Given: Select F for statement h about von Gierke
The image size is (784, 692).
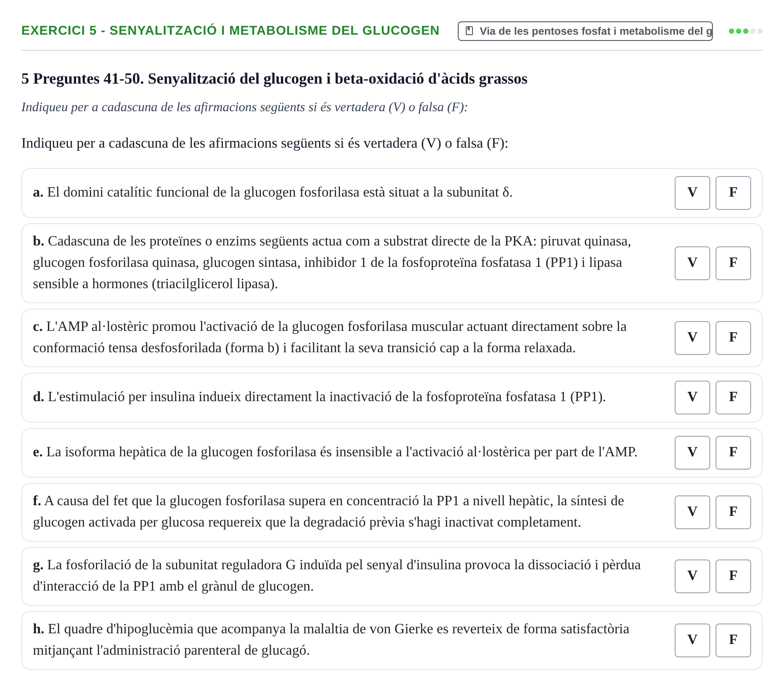Looking at the screenshot, I should point(733,640).
